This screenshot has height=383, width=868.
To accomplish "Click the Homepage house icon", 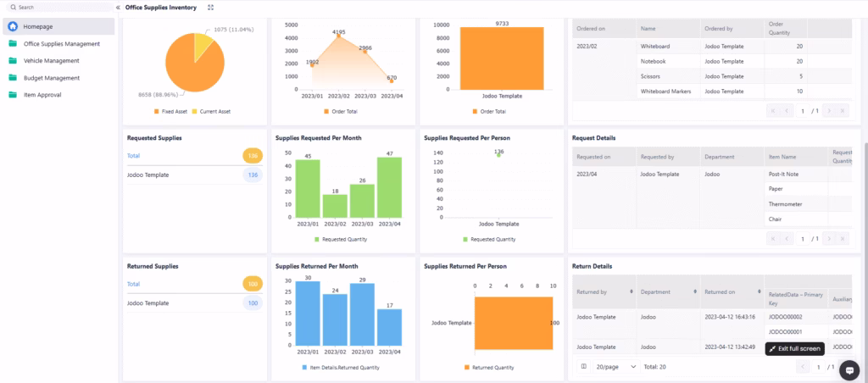I will coord(13,26).
